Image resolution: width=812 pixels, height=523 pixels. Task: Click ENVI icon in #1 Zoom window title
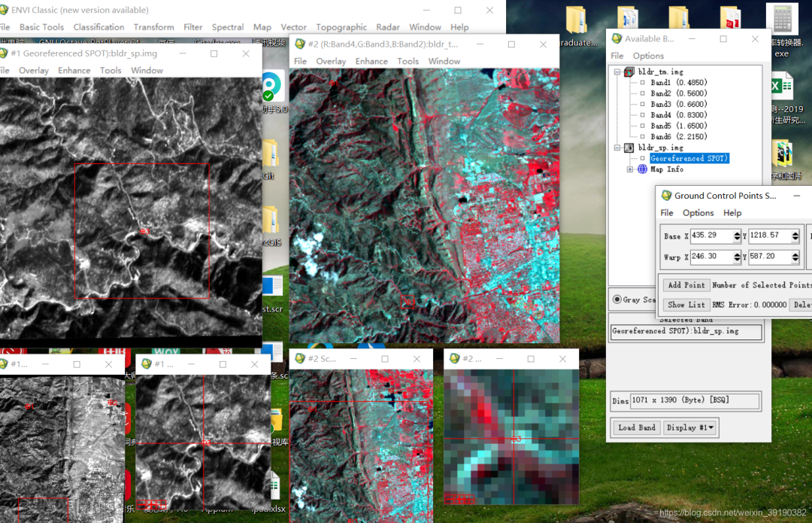click(147, 364)
